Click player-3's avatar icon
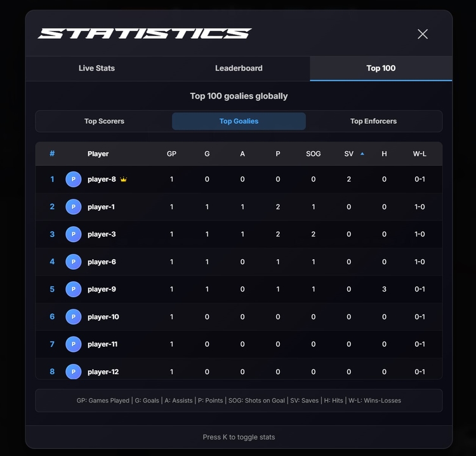Screen dimensions: 476x456 click(74, 234)
